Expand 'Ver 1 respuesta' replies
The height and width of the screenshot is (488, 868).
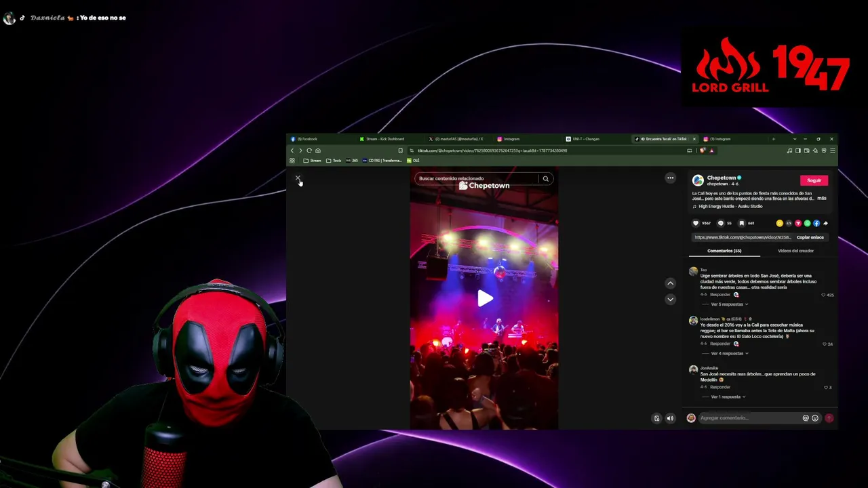tap(728, 396)
